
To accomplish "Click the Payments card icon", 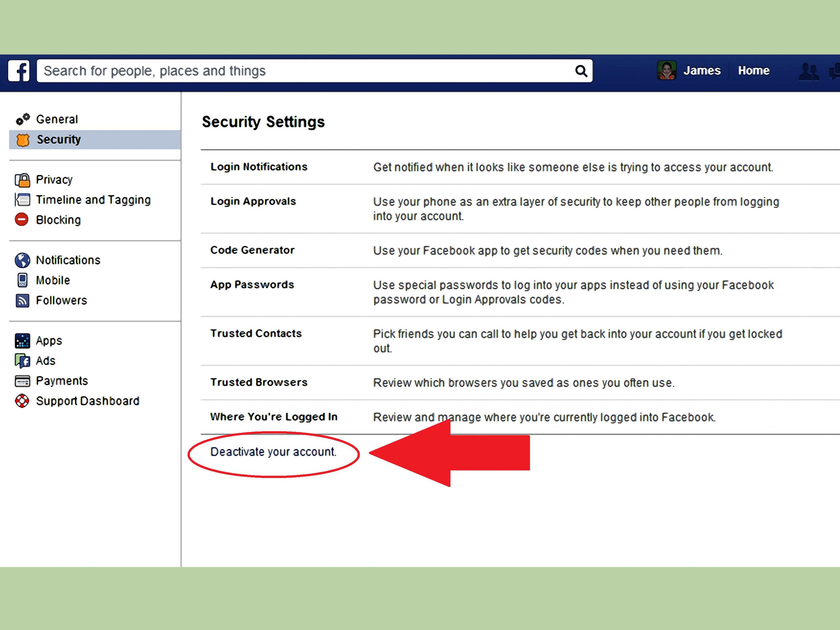I will click(x=22, y=381).
